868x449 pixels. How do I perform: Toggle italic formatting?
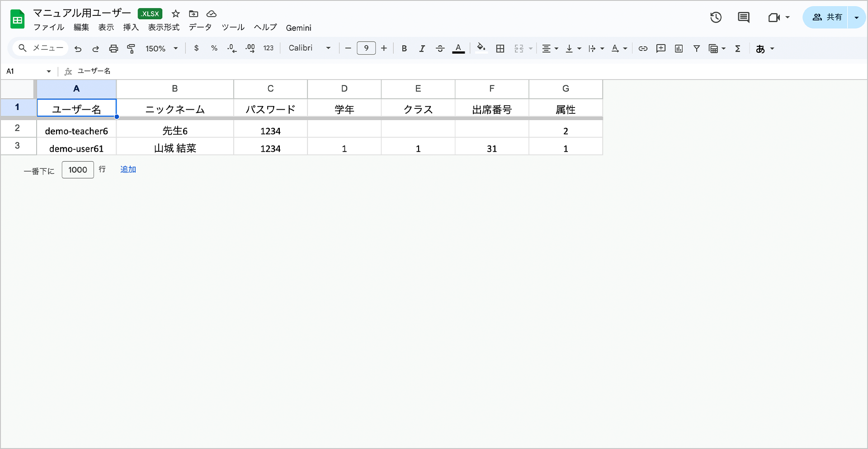tap(422, 49)
